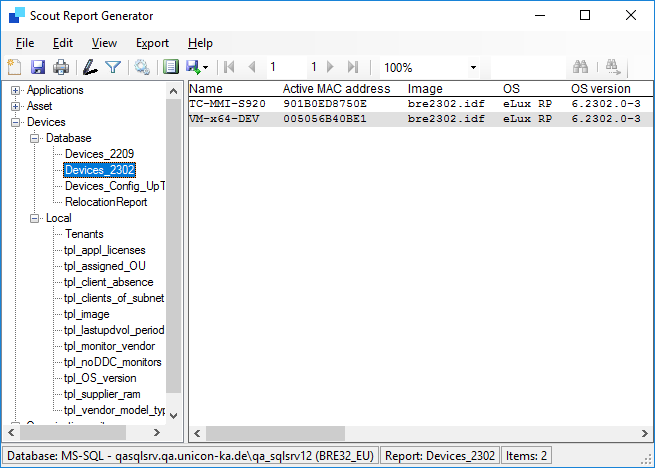Click the New report icon
The width and height of the screenshot is (655, 468).
[14, 67]
